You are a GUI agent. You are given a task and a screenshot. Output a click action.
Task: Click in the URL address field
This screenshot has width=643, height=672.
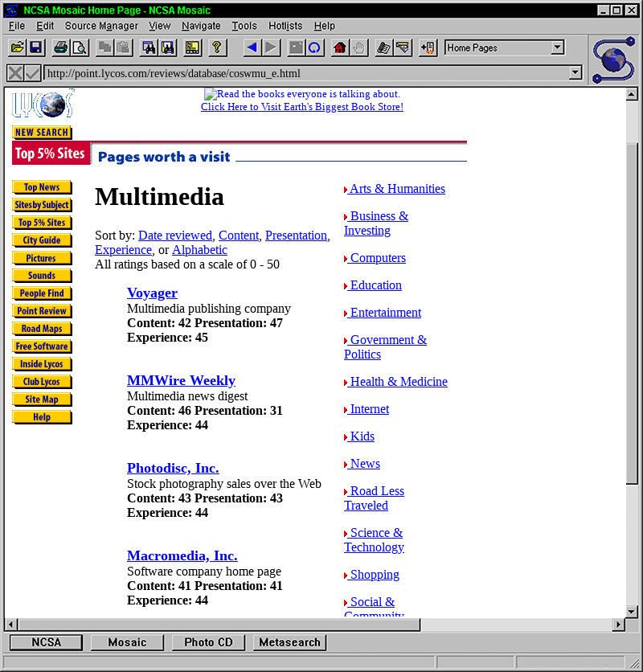click(x=305, y=73)
